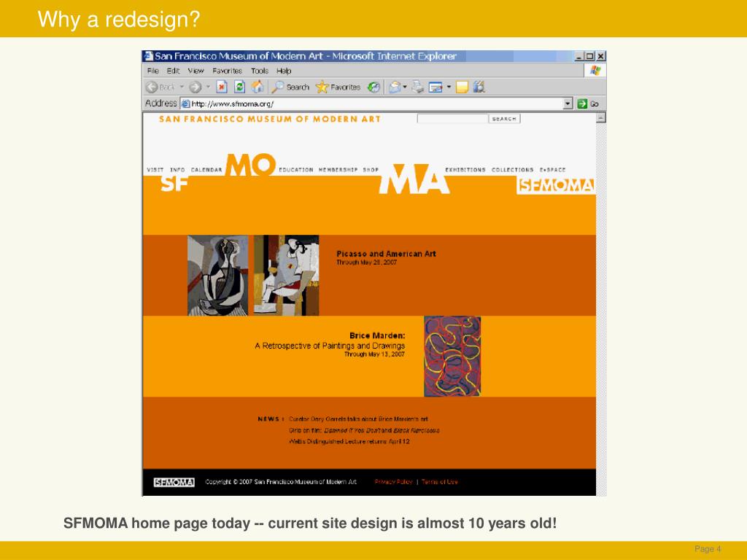747x560 pixels.
Task: Click the Privacy Policy footer link
Action: pos(393,482)
